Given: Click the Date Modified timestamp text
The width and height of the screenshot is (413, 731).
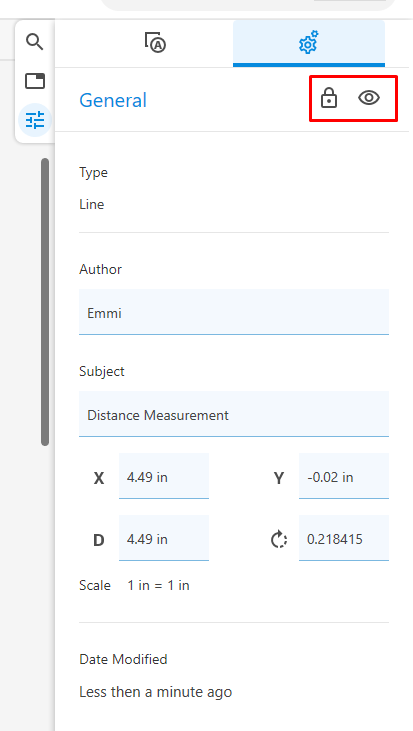Looking at the screenshot, I should click(x=156, y=692).
